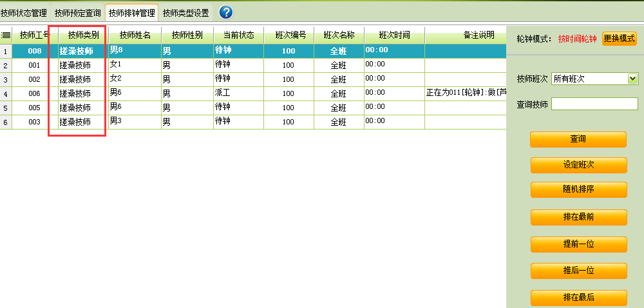This screenshot has width=644, height=308.
Task: Sort by the 技师工号 column header
Action: (34, 35)
